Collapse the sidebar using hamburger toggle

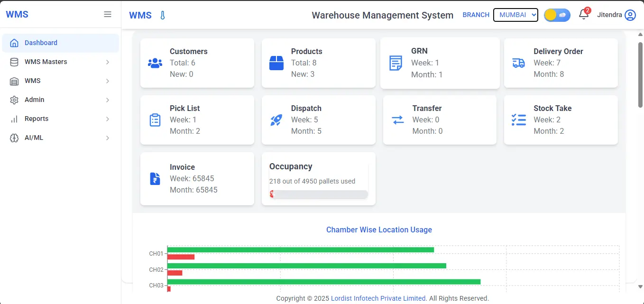107,14
